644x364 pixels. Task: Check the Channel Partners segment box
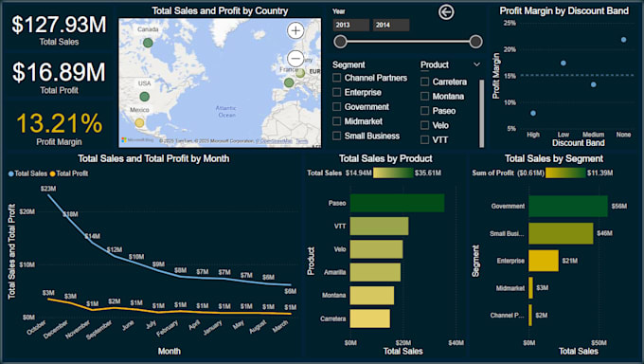click(x=337, y=78)
